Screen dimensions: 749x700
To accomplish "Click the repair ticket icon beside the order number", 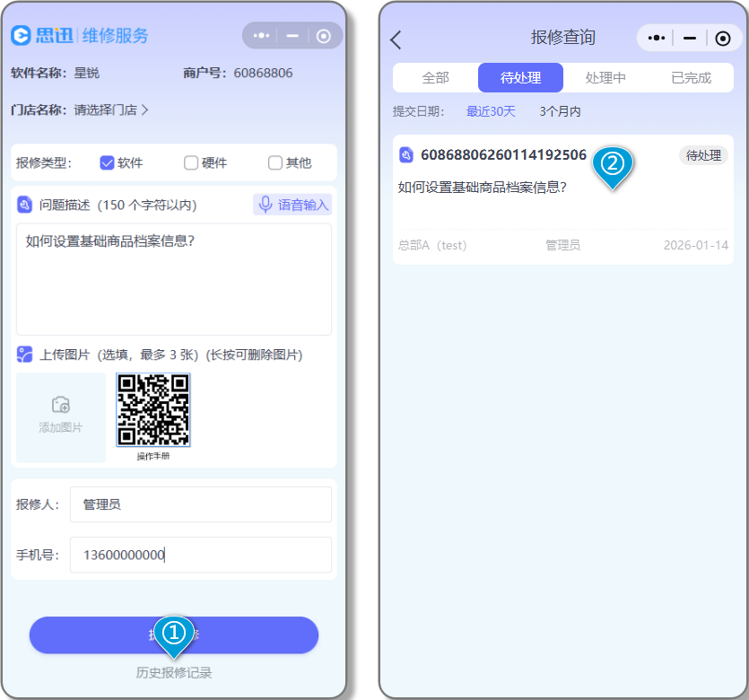I will tap(406, 155).
